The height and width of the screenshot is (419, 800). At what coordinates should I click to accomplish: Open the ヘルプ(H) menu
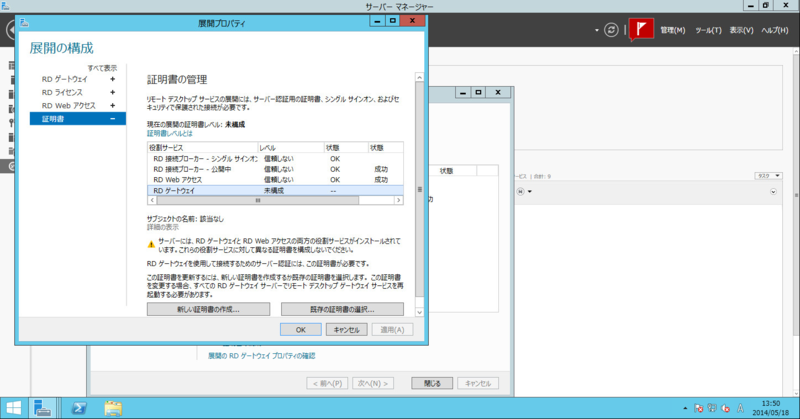[x=774, y=30]
